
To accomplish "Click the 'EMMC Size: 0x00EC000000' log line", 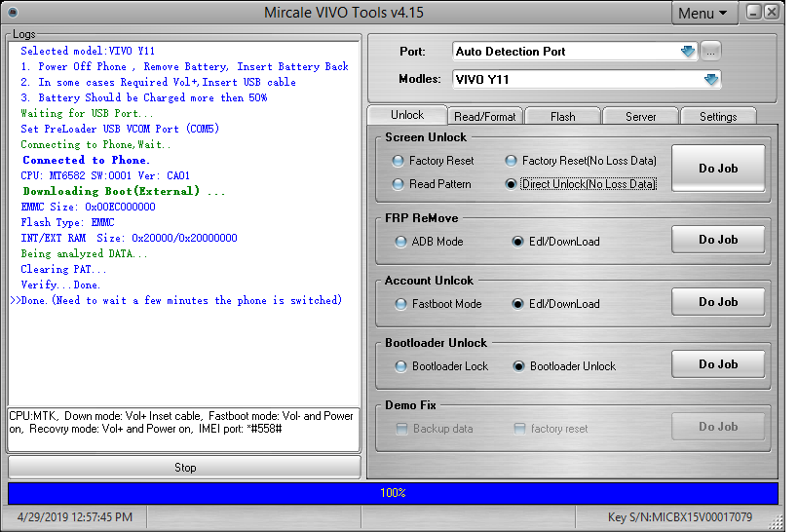I will 88,207.
